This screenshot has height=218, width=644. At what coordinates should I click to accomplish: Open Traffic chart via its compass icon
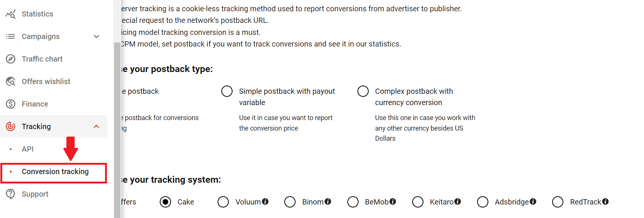tap(11, 59)
